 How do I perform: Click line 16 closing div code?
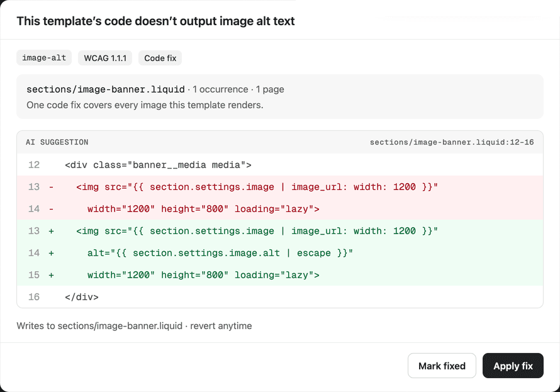[x=81, y=297]
